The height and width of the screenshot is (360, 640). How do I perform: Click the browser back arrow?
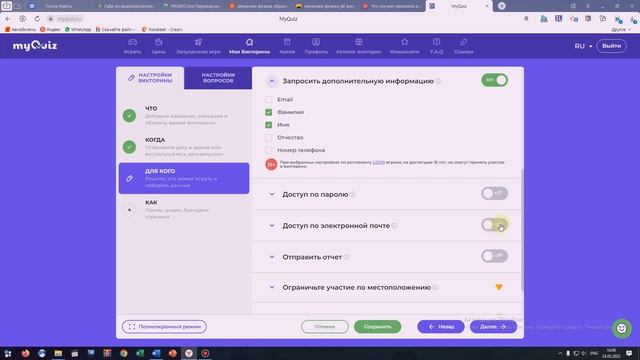8,19
